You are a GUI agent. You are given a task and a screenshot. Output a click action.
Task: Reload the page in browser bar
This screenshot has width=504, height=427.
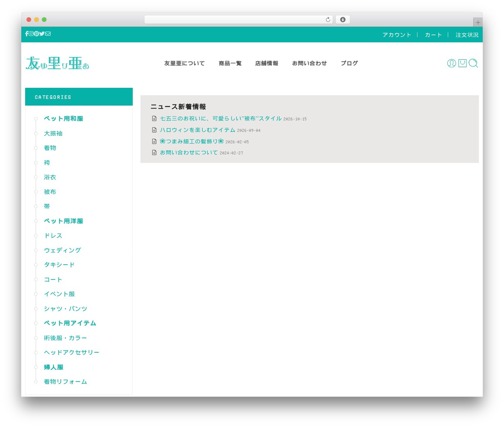[328, 20]
